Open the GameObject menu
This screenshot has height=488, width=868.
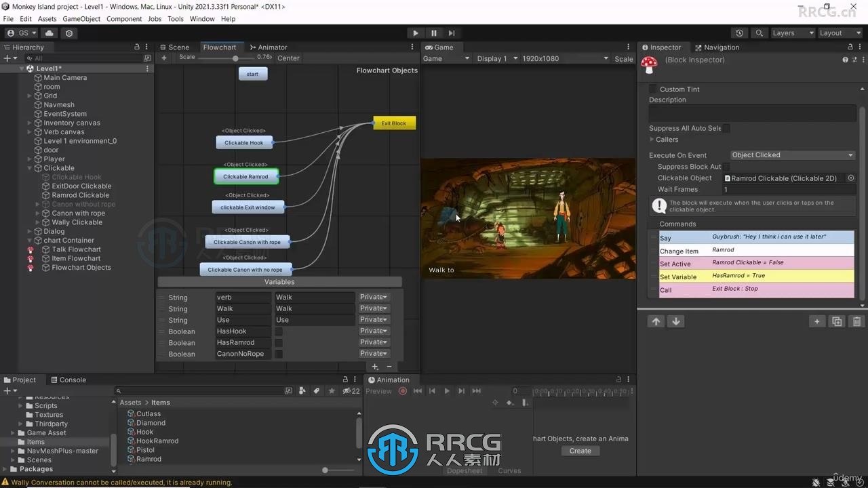pyautogui.click(x=81, y=19)
